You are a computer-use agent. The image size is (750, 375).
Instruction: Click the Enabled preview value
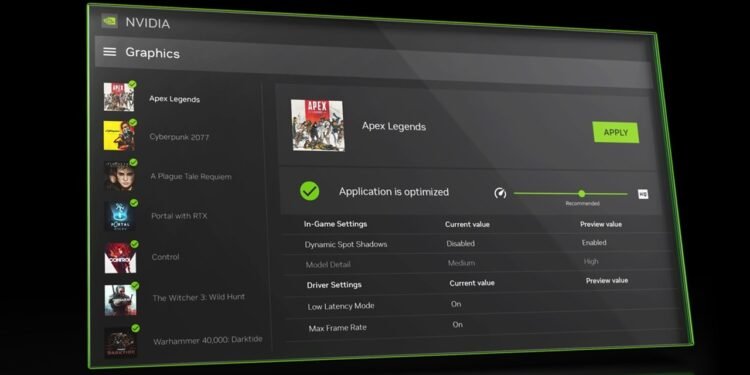pos(594,243)
